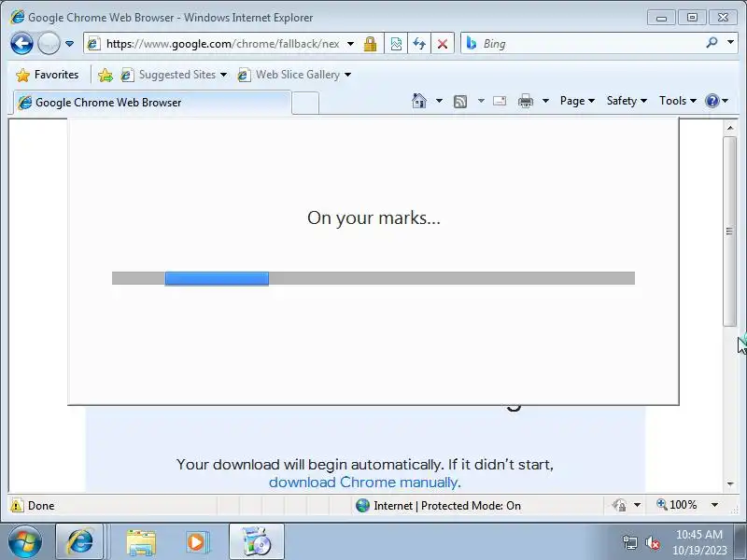This screenshot has height=560, width=747.
Task: Click the Help question mark icon
Action: [x=712, y=101]
